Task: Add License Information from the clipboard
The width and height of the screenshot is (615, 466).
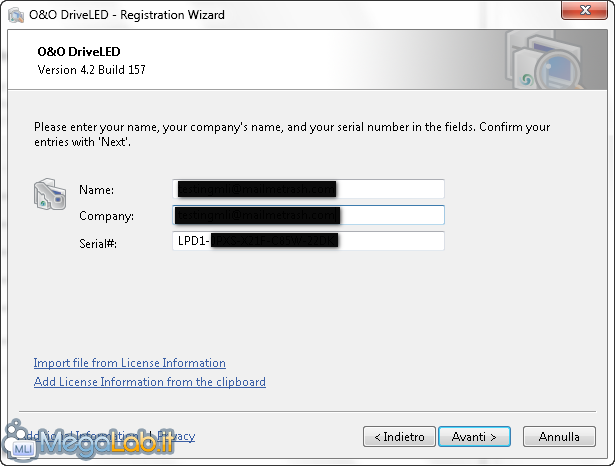Action: pyautogui.click(x=150, y=382)
